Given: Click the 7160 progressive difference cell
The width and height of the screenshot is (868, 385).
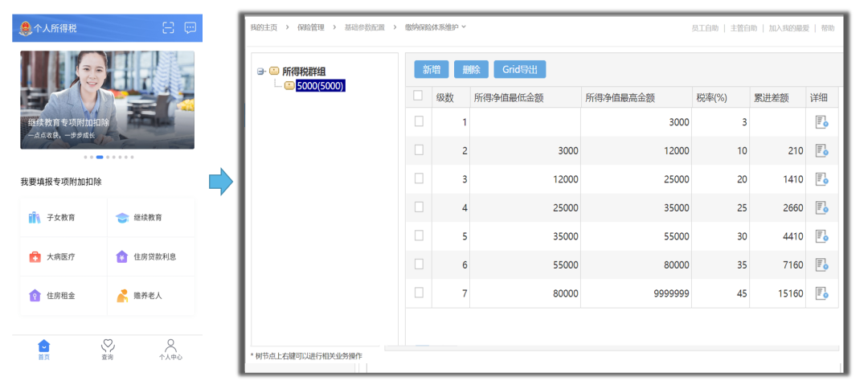Looking at the screenshot, I should pos(778,265).
